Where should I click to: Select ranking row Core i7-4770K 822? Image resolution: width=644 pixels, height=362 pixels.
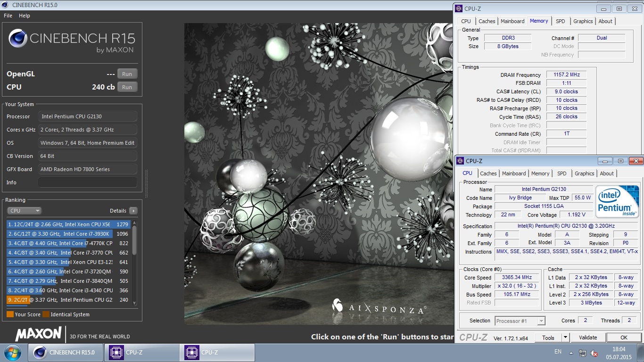[68, 243]
